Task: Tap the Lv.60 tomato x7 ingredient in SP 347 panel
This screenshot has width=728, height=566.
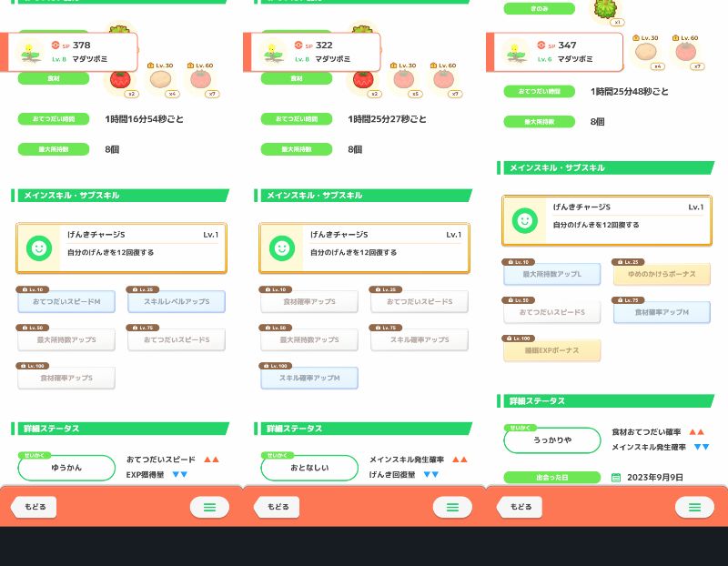Action: [687, 52]
